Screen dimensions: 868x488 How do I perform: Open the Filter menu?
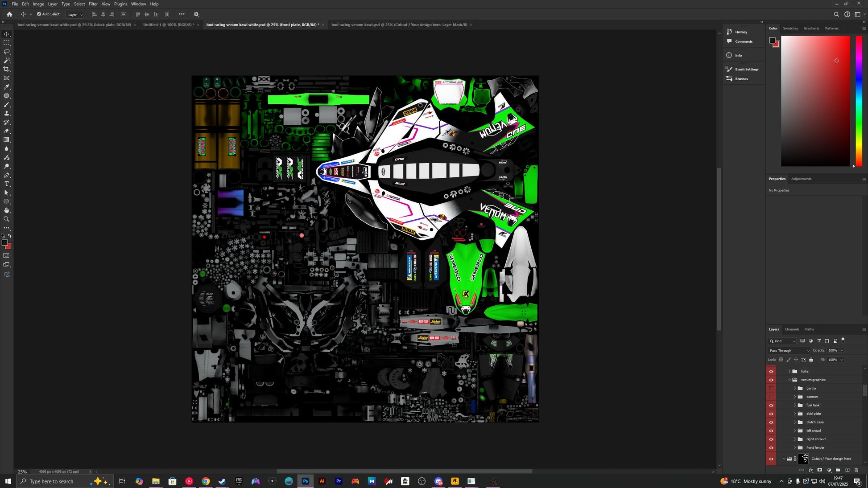pos(93,4)
